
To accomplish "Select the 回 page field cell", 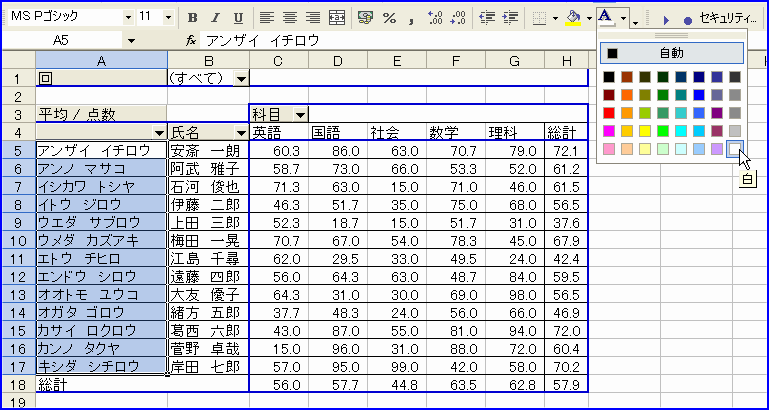I will (102, 78).
